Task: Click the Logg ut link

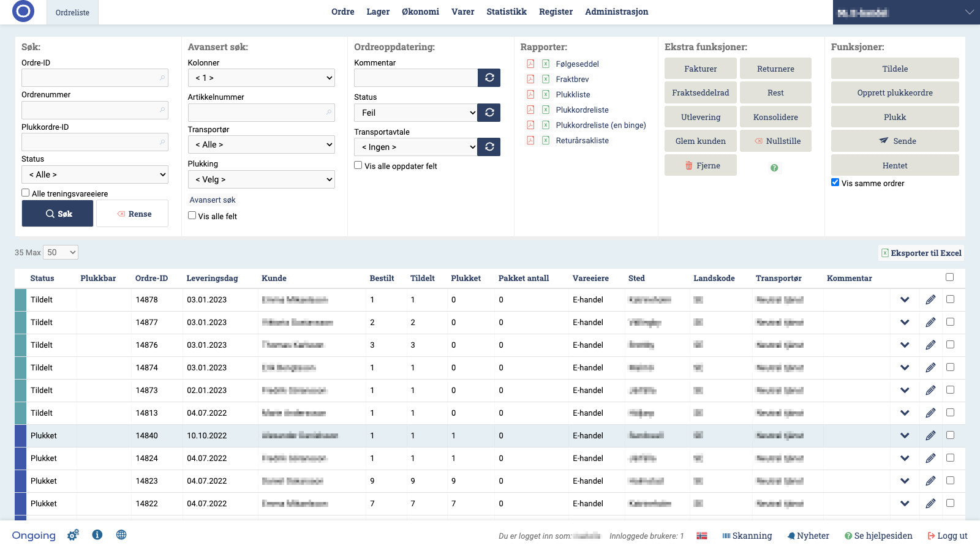Action: [948, 536]
